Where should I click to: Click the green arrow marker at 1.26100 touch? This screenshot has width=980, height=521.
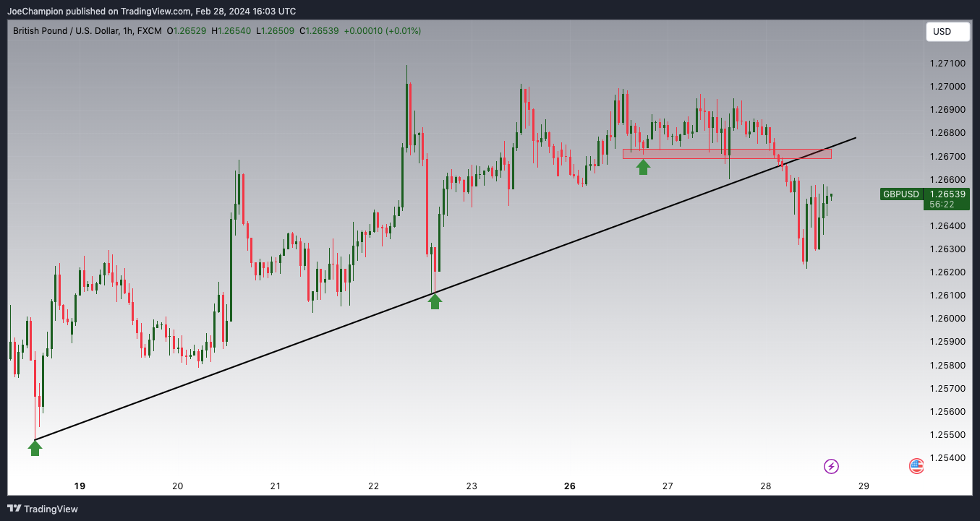tap(435, 301)
